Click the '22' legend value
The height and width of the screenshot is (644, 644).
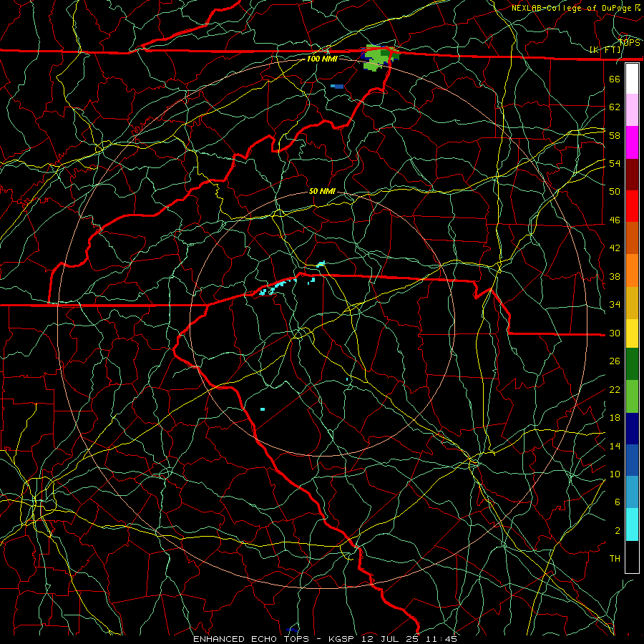(615, 389)
